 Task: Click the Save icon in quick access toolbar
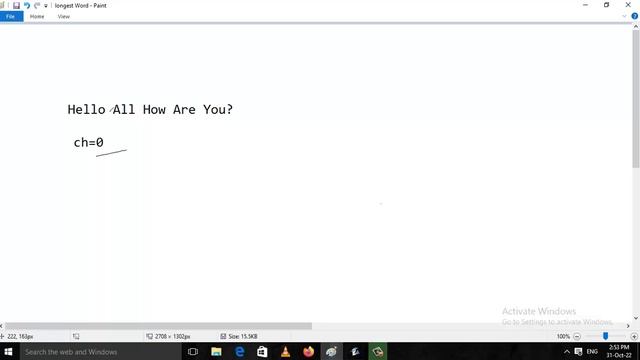pos(16,5)
